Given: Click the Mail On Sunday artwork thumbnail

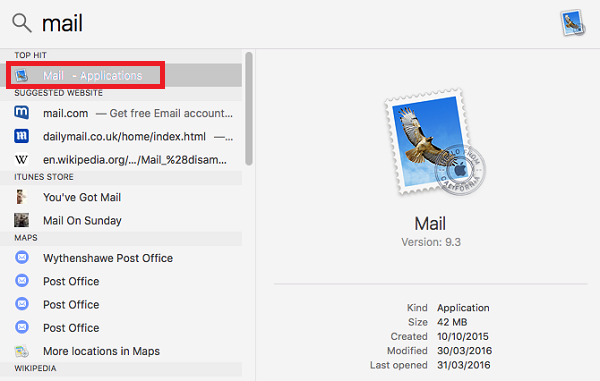Looking at the screenshot, I should click(x=21, y=220).
